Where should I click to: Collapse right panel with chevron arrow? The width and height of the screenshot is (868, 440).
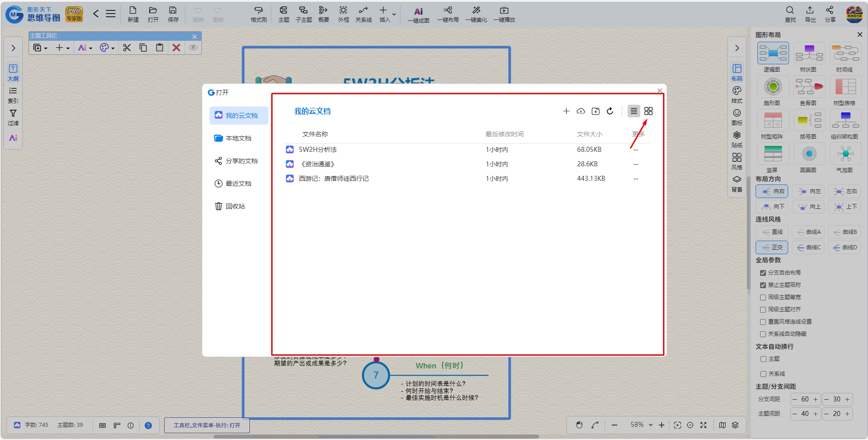[737, 48]
